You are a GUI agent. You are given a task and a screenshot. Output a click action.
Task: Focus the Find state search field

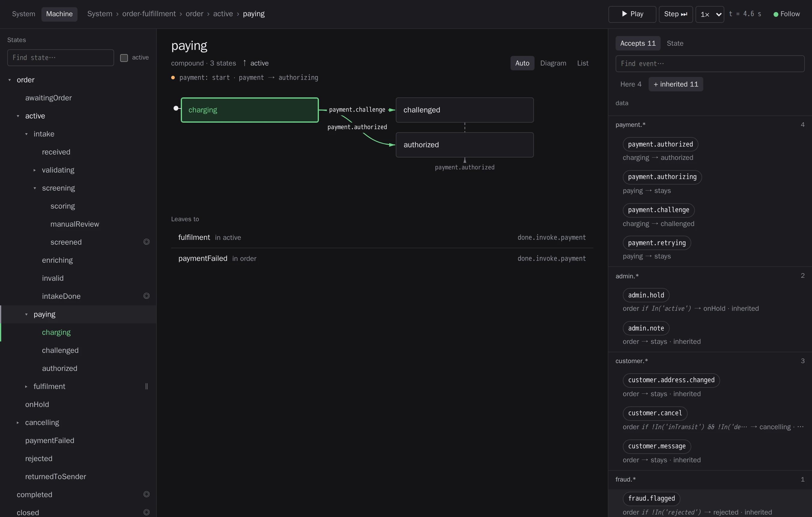(x=60, y=58)
